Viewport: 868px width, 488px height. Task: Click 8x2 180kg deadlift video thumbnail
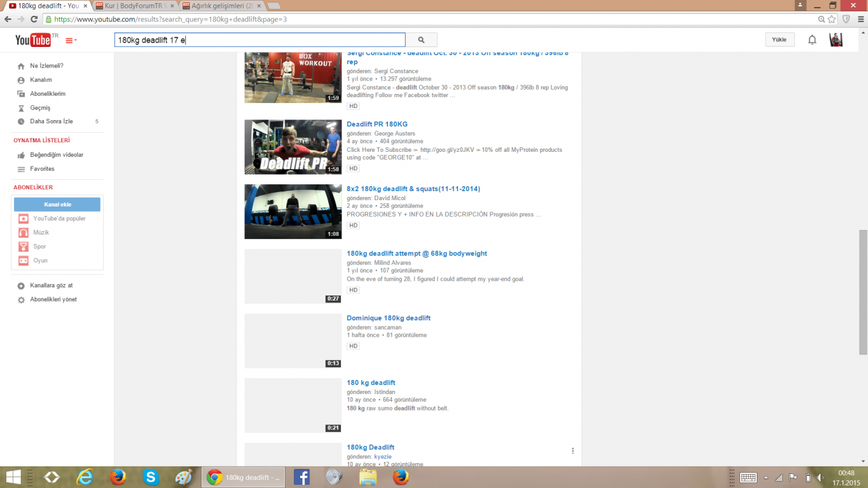pos(293,212)
